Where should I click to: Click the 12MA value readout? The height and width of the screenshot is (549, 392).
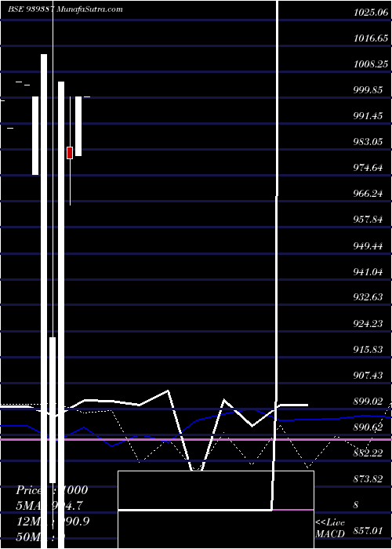pyautogui.click(x=53, y=521)
